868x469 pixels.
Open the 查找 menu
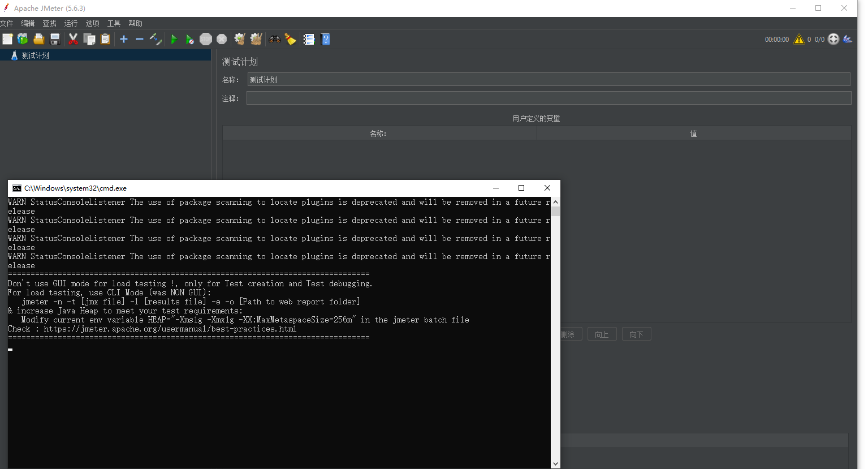click(49, 23)
